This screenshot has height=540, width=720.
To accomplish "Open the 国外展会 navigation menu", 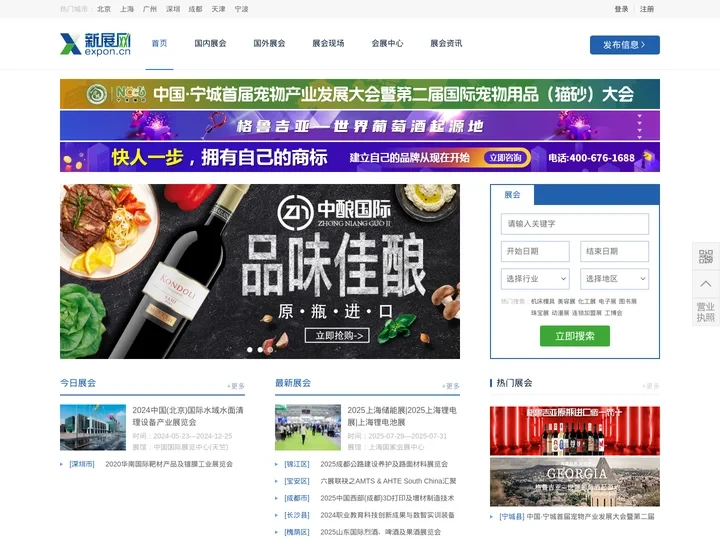I will (269, 43).
